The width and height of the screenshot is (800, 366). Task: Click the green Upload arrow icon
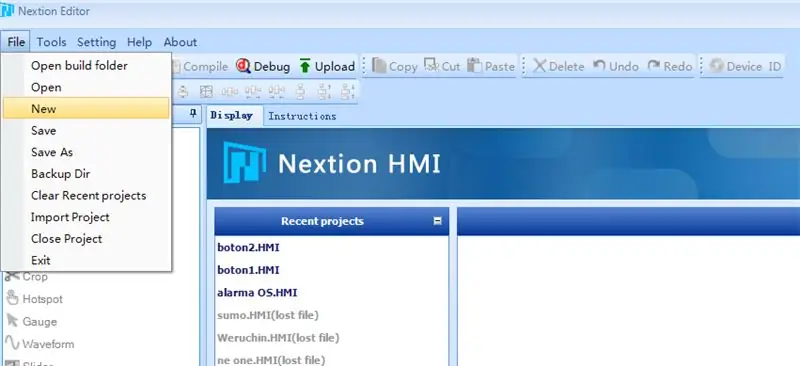tap(305, 66)
